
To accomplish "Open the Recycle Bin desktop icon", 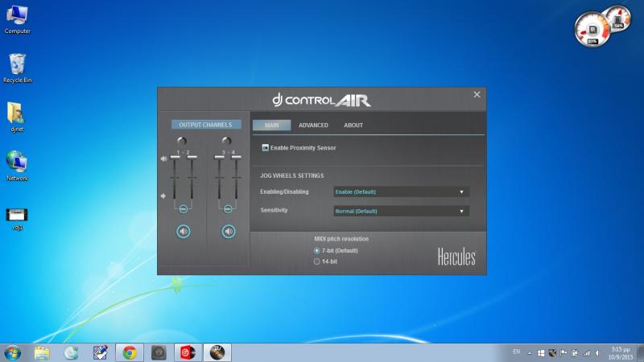I will coord(17,65).
